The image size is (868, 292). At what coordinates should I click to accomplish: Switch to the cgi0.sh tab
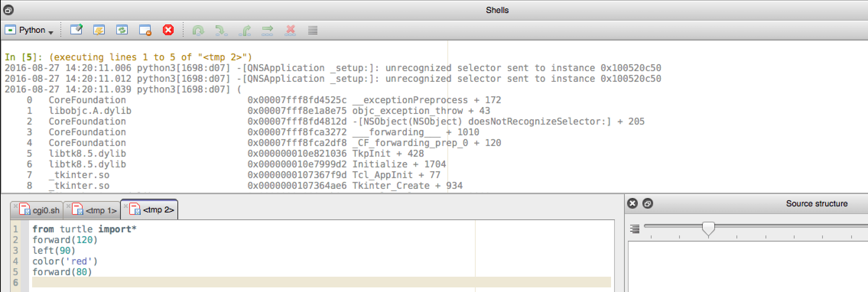point(37,210)
